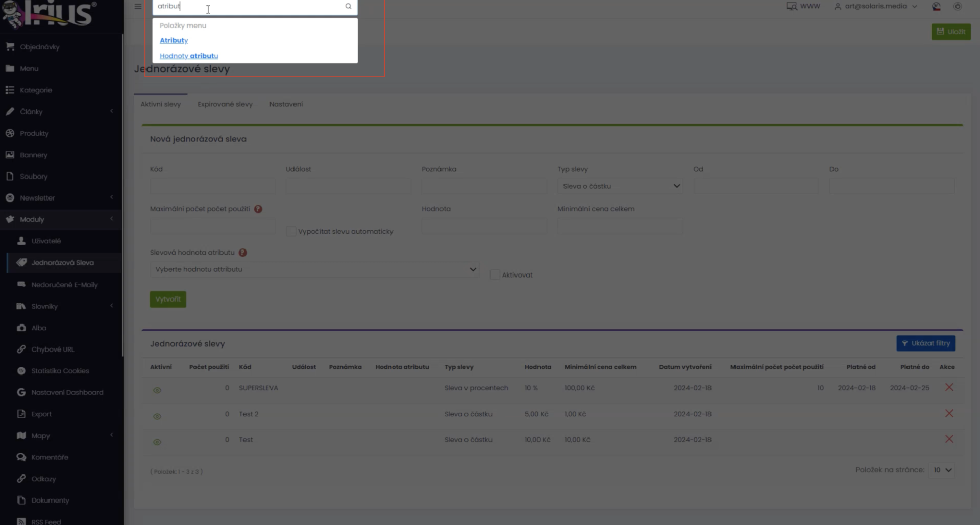Click the green Vytvořit button
Viewport: 980px width, 525px height.
(168, 299)
